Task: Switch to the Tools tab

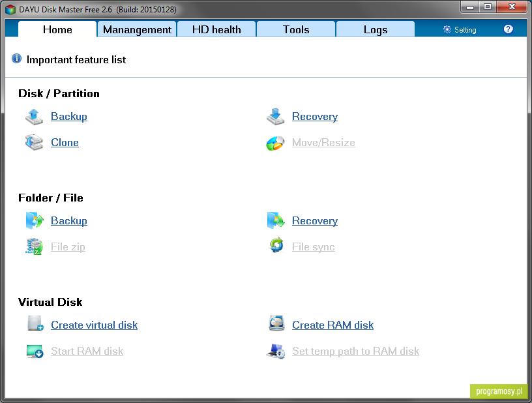Action: tap(296, 29)
